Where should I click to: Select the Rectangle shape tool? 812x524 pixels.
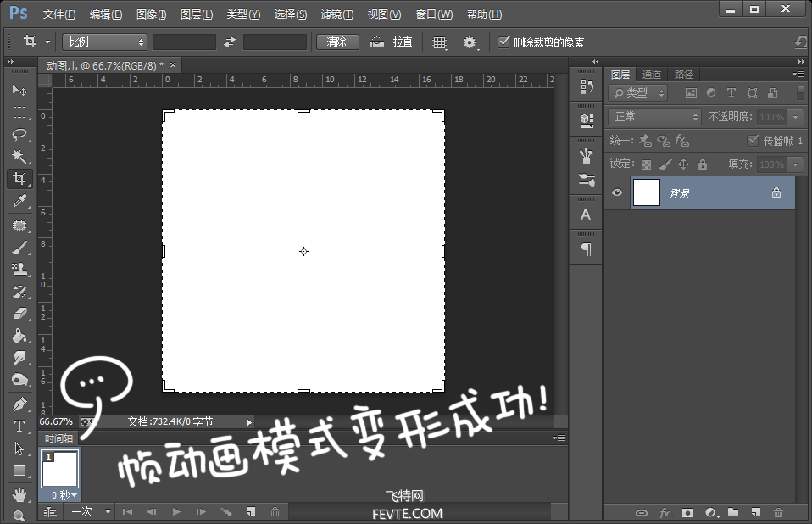coord(19,471)
